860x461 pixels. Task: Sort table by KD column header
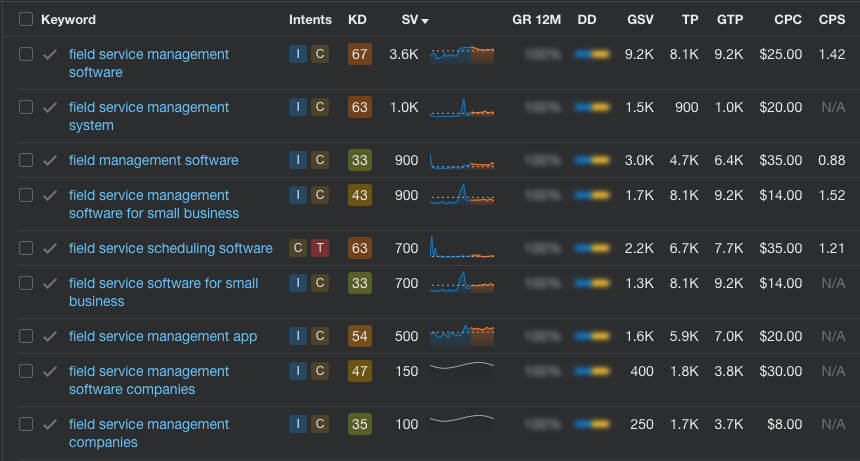click(357, 19)
